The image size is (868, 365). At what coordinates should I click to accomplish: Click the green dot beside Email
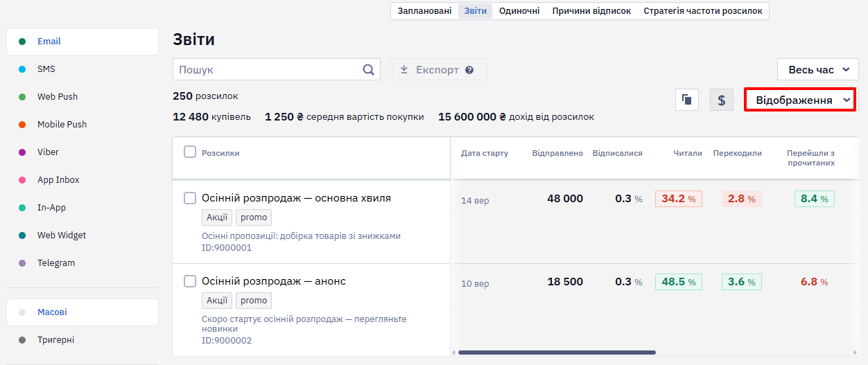tap(22, 42)
